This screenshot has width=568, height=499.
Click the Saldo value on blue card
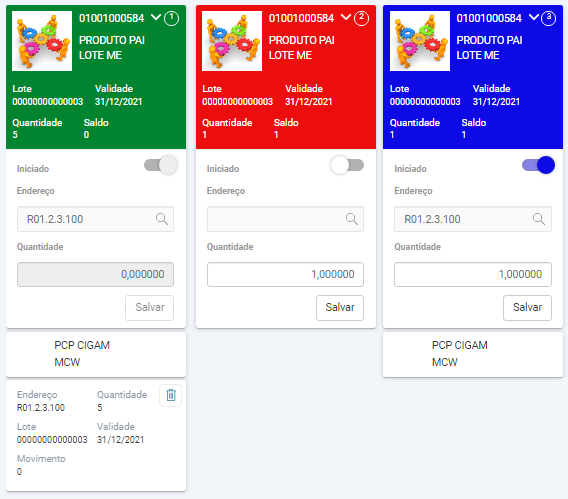[464, 135]
